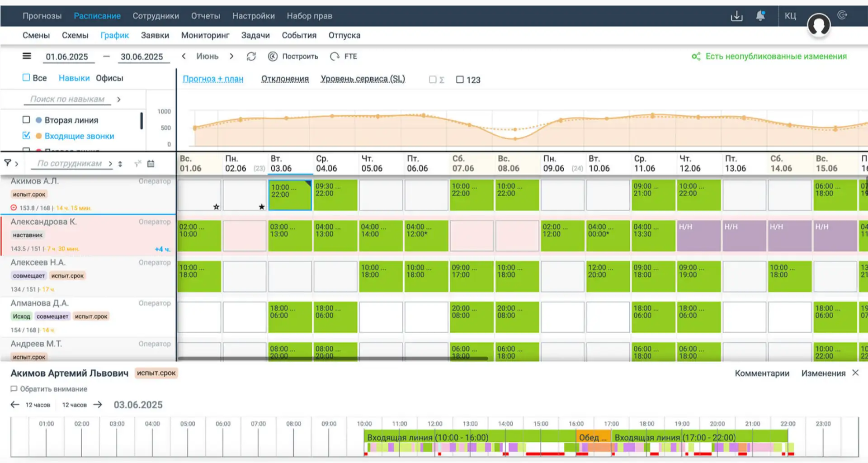This screenshot has width=868, height=463.
Task: Click the logout icon at top right
Action: [842, 15]
